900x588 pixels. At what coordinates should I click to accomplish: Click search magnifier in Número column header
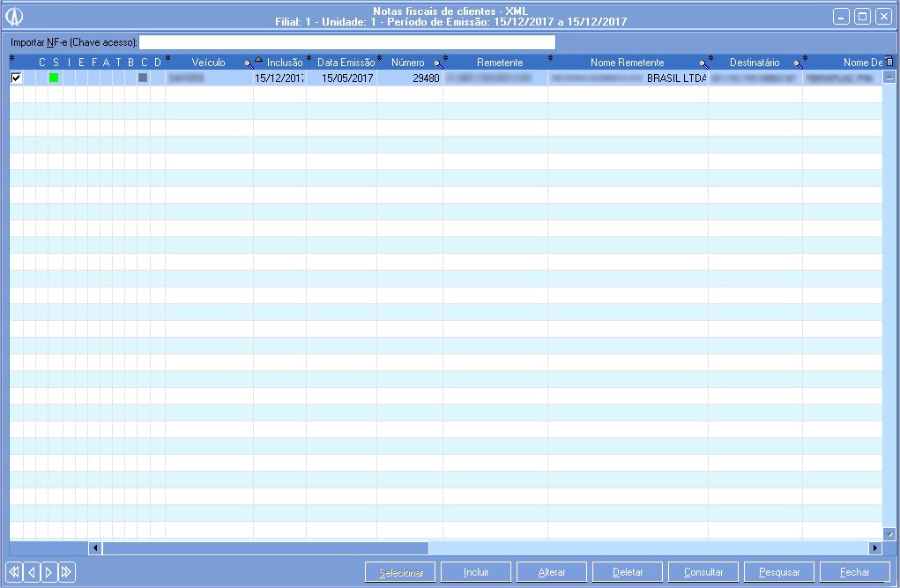(437, 64)
